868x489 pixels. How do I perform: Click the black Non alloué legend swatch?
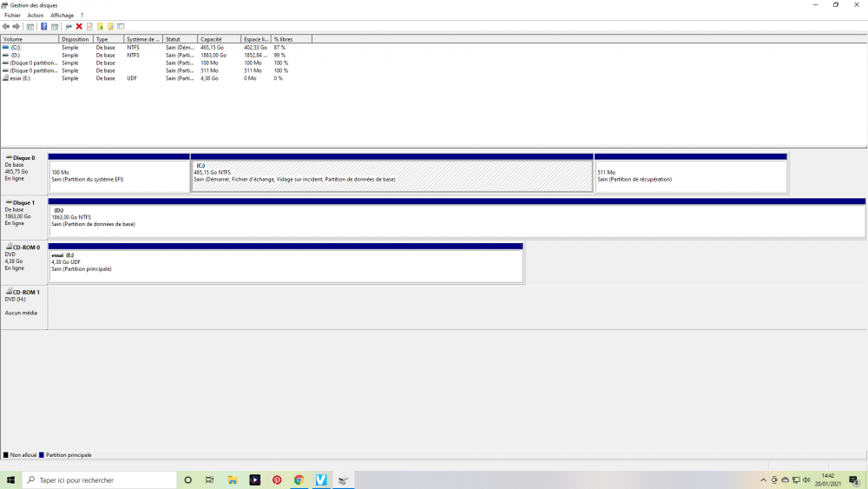[6, 454]
